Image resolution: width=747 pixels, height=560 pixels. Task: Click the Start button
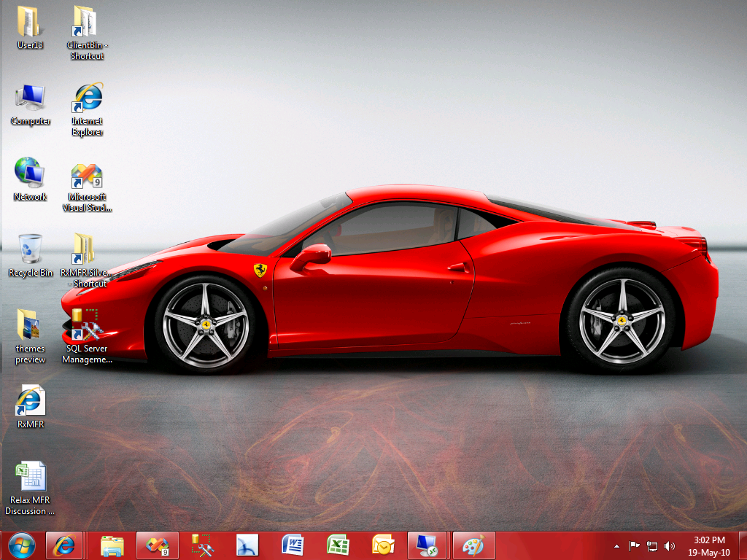click(22, 545)
